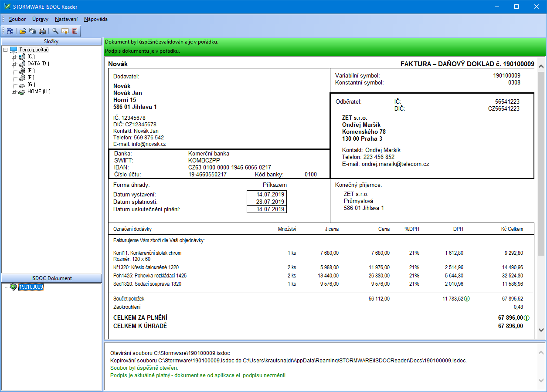The image size is (547, 392).
Task: Click the blue squares icon in the toolbar
Action: click(10, 31)
